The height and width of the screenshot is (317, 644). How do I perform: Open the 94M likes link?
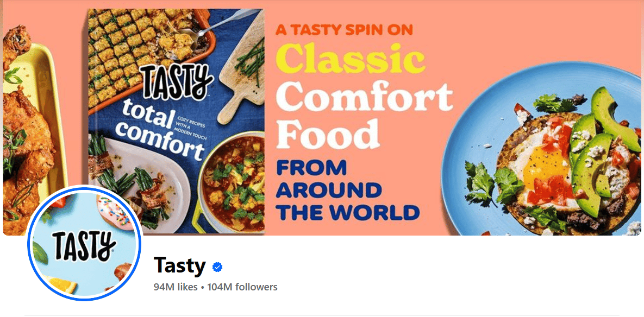[x=176, y=287]
